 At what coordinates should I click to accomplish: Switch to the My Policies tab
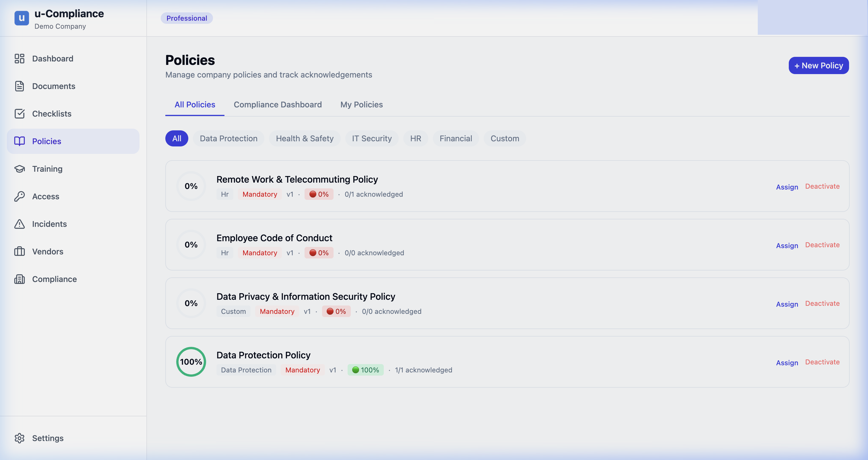click(x=361, y=105)
